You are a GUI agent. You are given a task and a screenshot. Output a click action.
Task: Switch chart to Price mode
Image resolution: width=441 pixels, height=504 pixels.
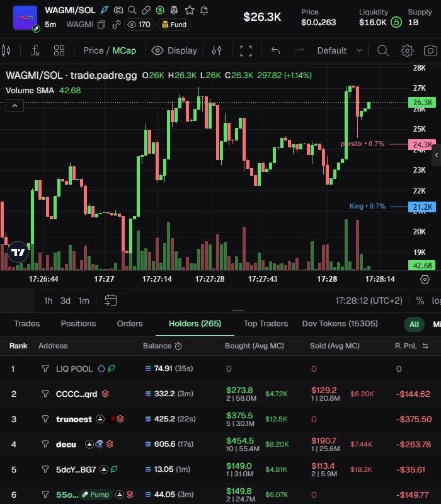point(93,50)
